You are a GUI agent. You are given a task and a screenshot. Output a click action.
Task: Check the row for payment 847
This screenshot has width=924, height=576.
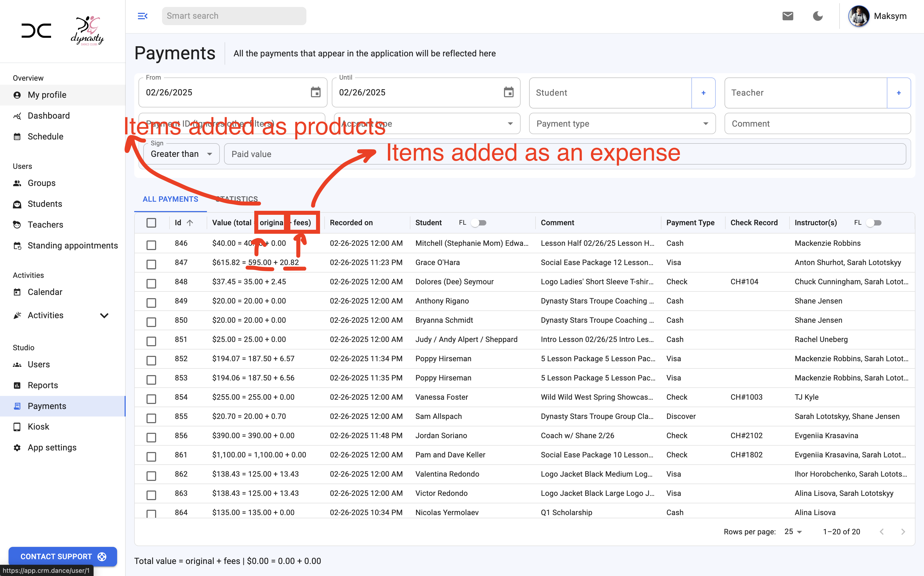pyautogui.click(x=151, y=264)
